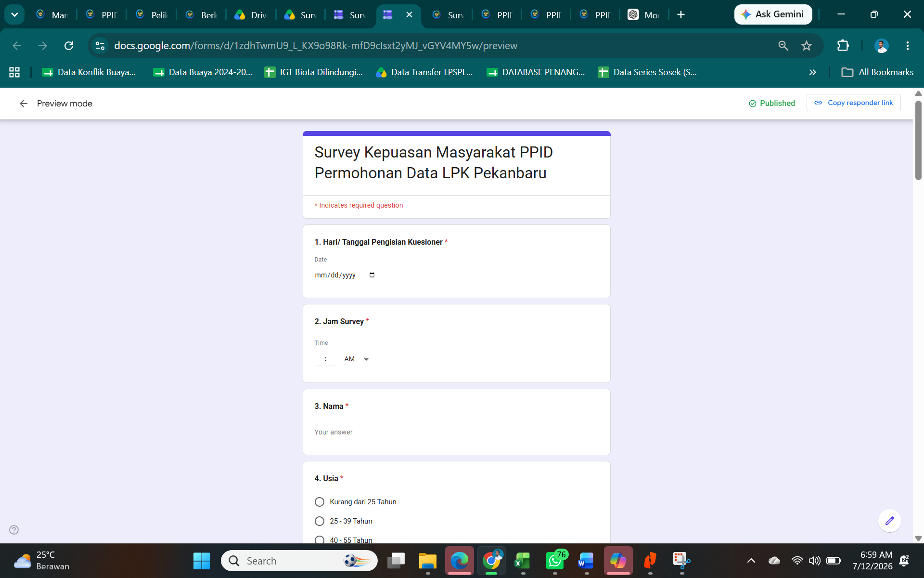Click the Ask Gemini button
The height and width of the screenshot is (578, 924).
click(773, 14)
